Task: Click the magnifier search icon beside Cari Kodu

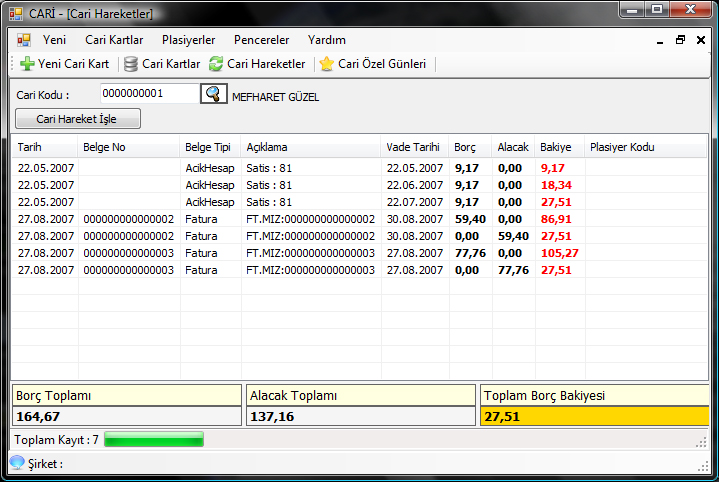Action: pyautogui.click(x=214, y=94)
